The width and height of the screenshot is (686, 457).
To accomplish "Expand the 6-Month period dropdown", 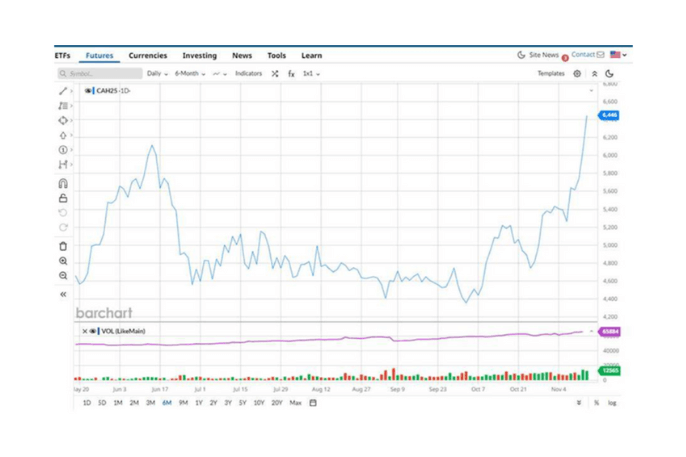I will pos(189,74).
